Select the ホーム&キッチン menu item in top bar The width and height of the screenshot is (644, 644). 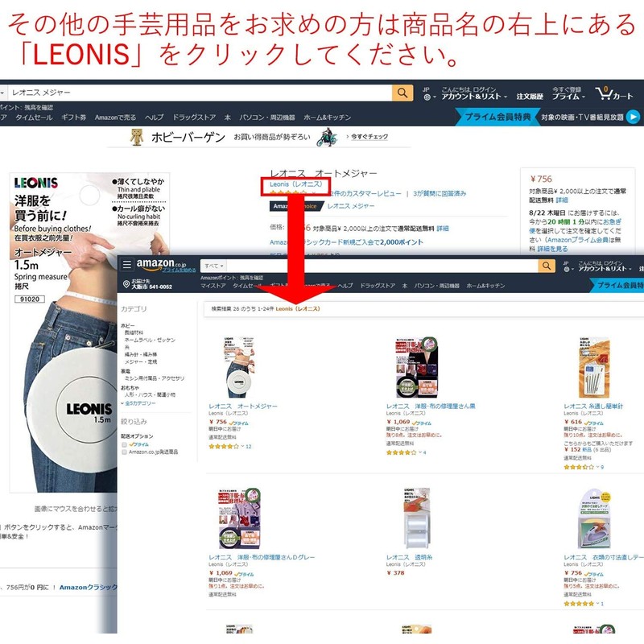pos(328,118)
